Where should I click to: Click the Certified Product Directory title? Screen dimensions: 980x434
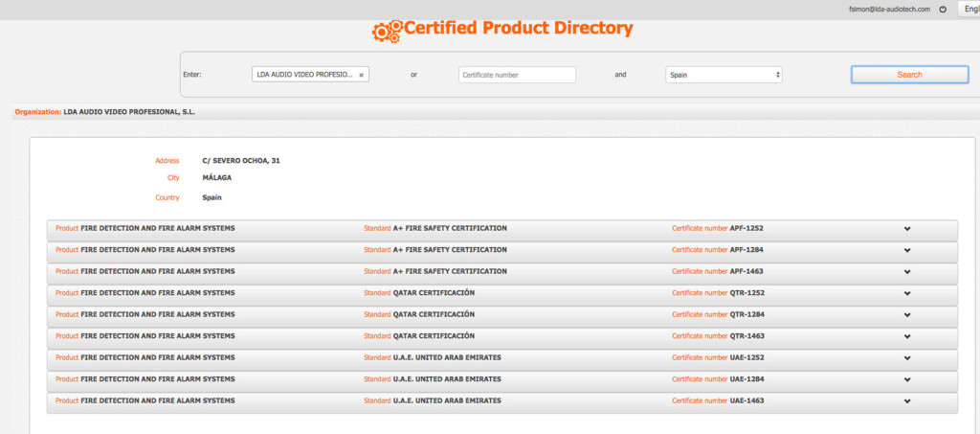(x=519, y=28)
